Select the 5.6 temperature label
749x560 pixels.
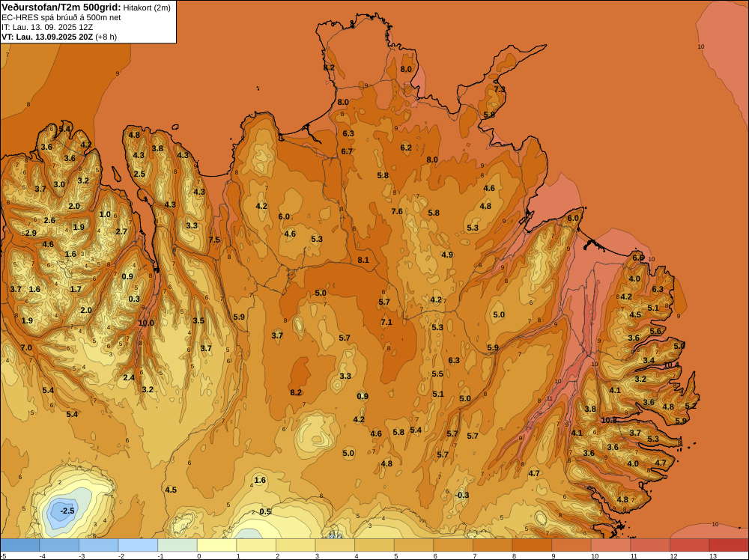coord(655,331)
